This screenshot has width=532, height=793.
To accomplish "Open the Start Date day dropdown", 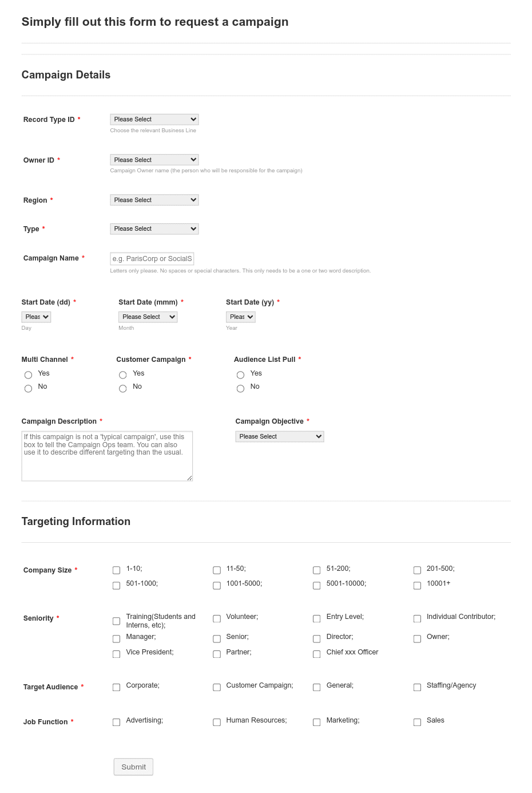I will coord(36,317).
